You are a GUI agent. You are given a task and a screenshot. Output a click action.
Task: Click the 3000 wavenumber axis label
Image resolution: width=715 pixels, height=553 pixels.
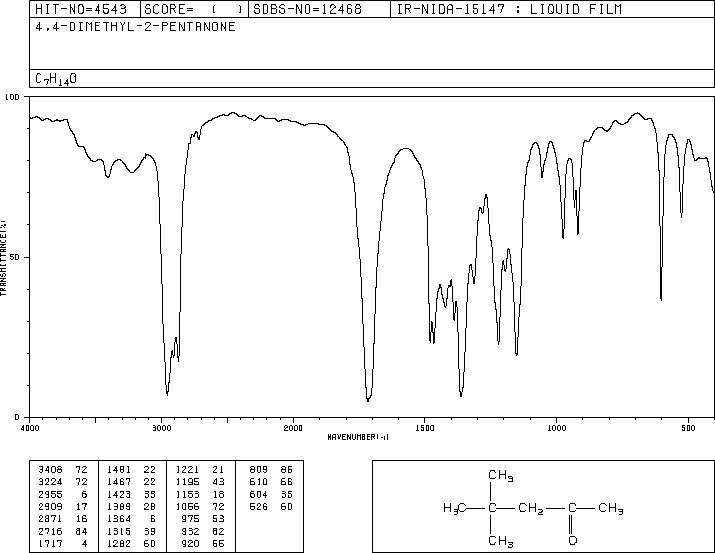pos(161,428)
